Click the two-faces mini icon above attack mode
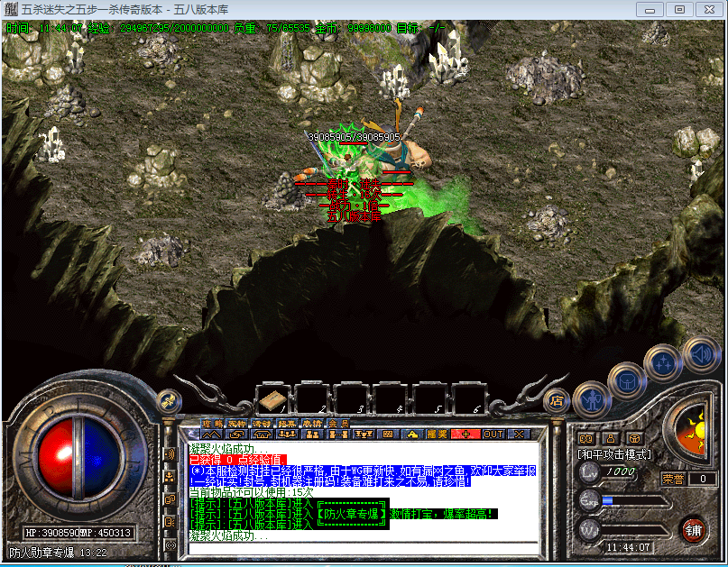 586,438
